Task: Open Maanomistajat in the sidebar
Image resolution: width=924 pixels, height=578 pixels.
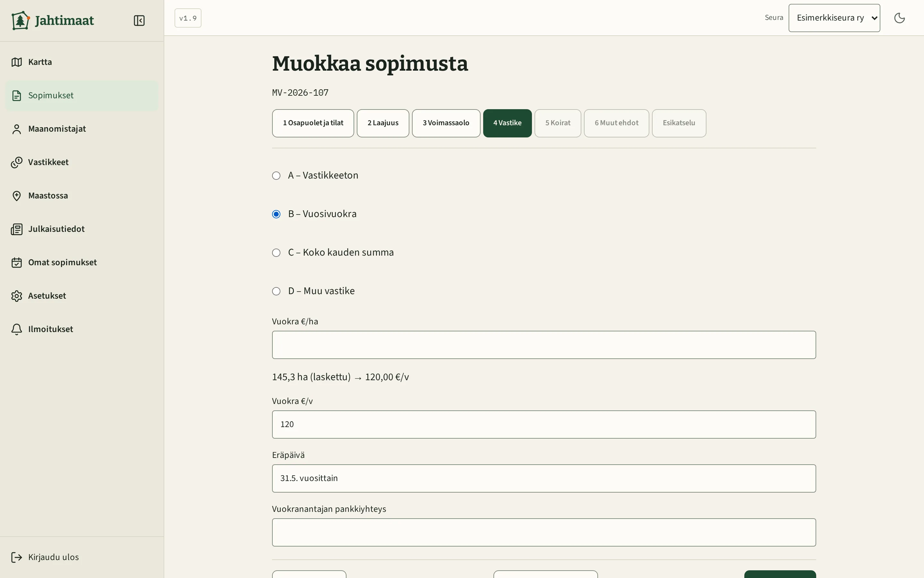Action: point(82,129)
